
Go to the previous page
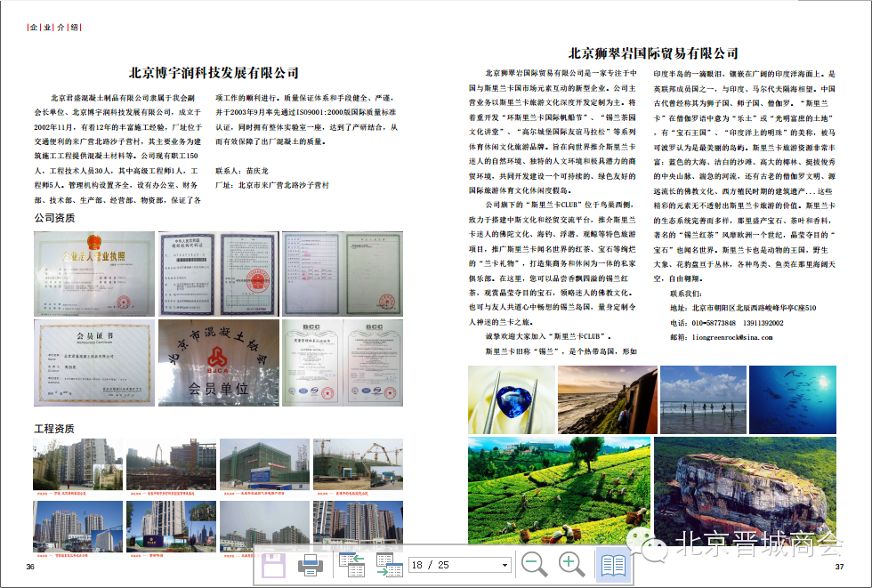(x=351, y=565)
